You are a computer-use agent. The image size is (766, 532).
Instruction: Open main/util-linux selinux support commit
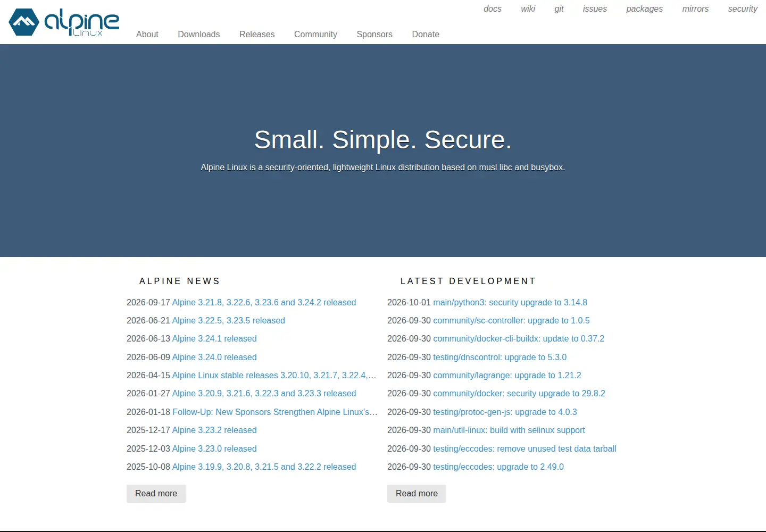pos(509,430)
